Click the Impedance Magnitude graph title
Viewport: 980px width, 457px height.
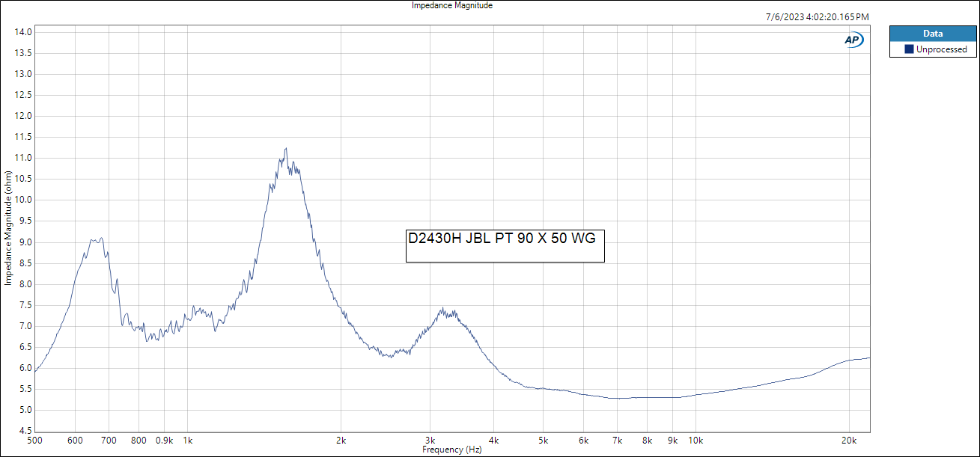(452, 5)
